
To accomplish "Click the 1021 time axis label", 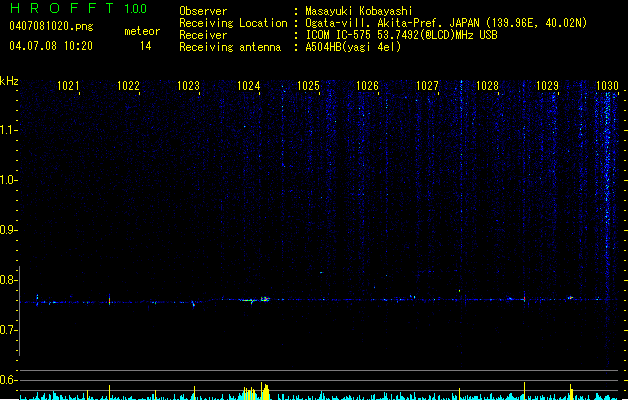I will point(68,85).
